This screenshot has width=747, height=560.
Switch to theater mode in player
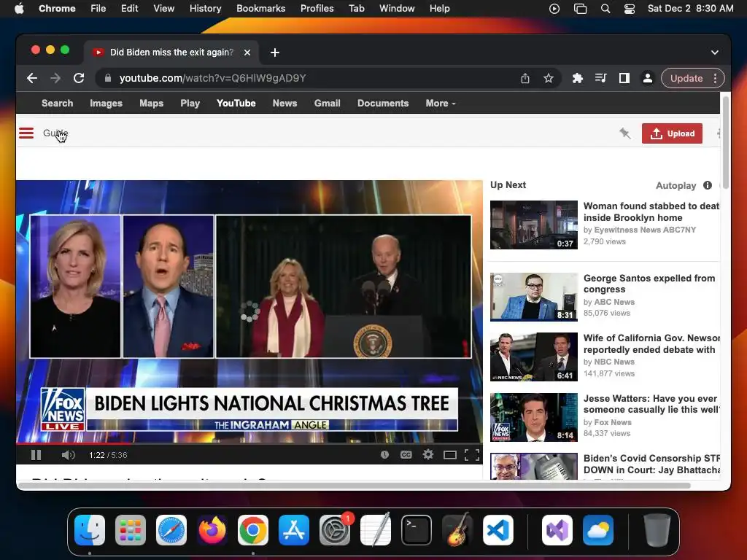(x=449, y=455)
